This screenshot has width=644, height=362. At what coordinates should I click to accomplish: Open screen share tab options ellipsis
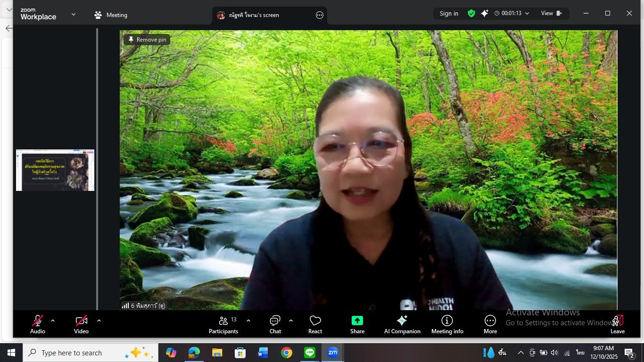pyautogui.click(x=319, y=15)
